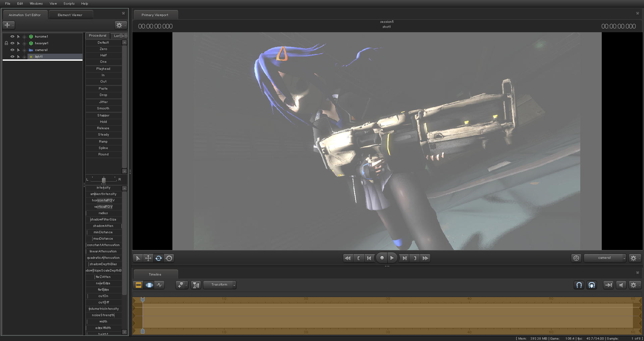Select the viewport selection arrow tool
The width and height of the screenshot is (644, 341).
[138, 258]
